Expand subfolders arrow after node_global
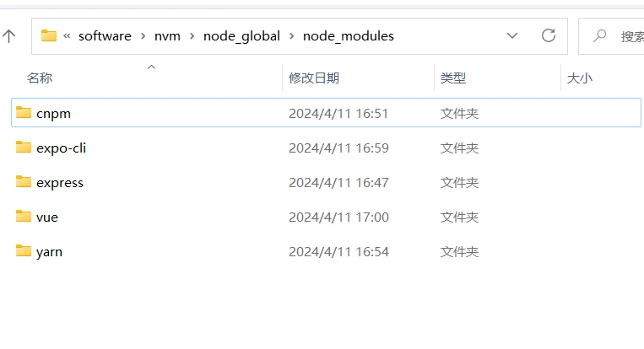644x349 pixels. pos(291,36)
